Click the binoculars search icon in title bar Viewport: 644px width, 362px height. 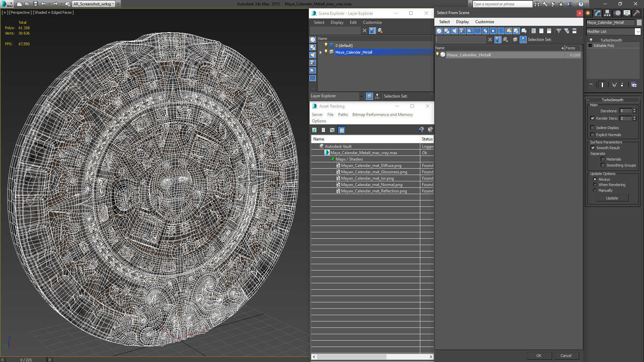[x=537, y=4]
